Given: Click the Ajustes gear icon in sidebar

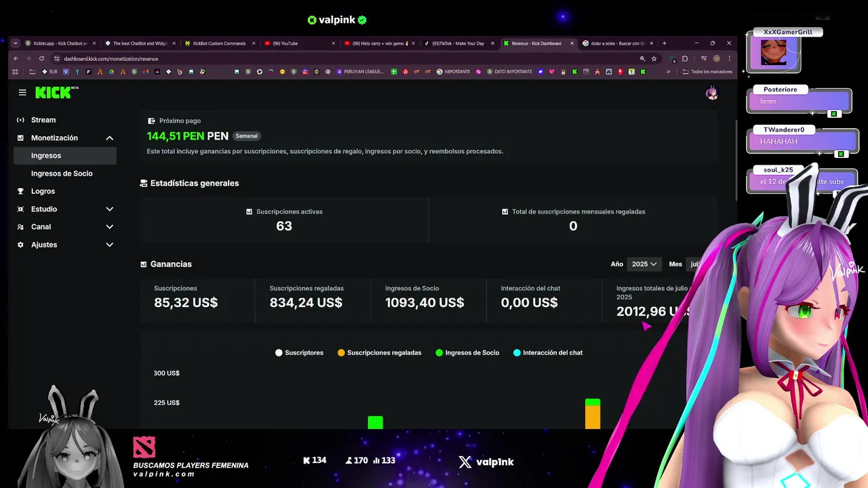Looking at the screenshot, I should click(20, 245).
